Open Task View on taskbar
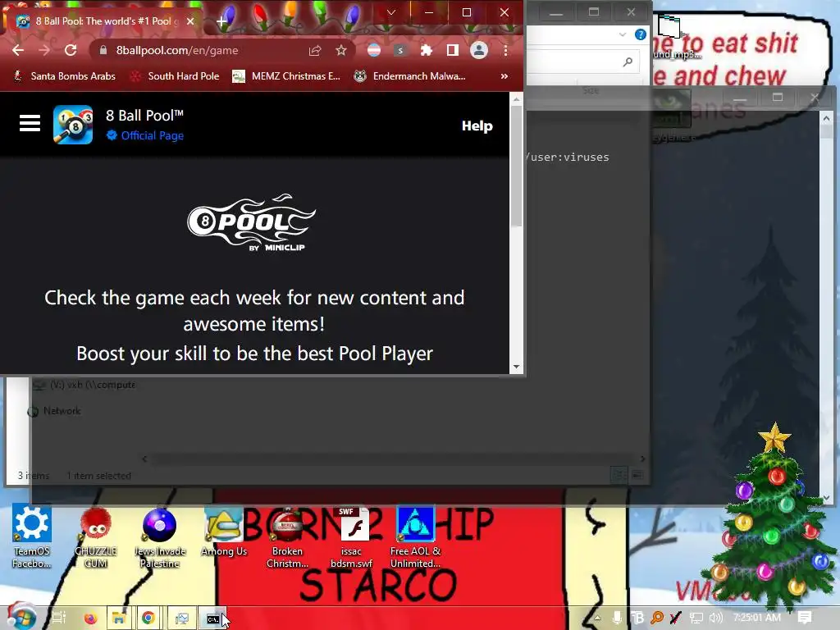Viewport: 840px width, 630px height. [59, 618]
